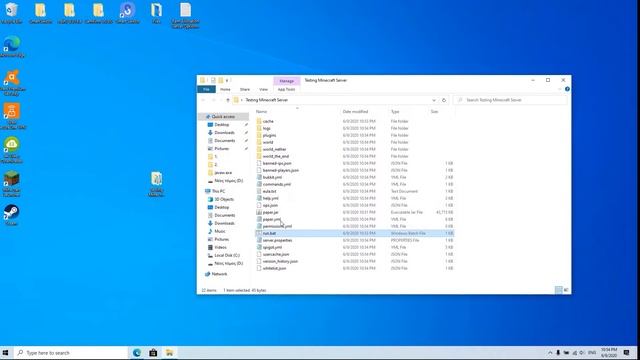Open the notification center icon in taskbar
The width and height of the screenshot is (640, 360).
coord(627,353)
